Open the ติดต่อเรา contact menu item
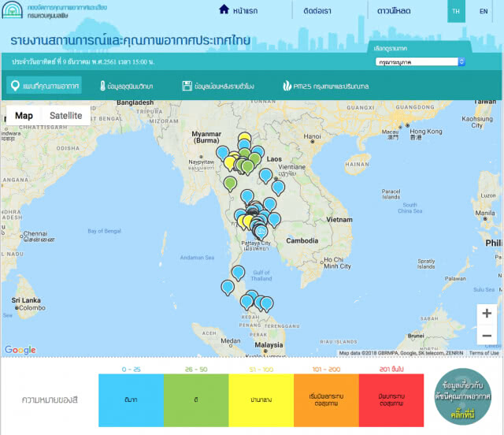 [317, 11]
